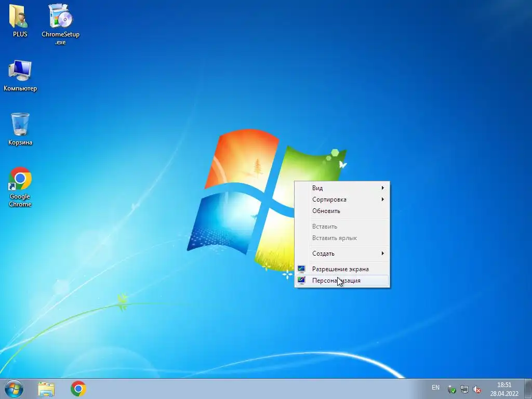
Task: Click the Вид submenu arrow
Action: pos(383,188)
